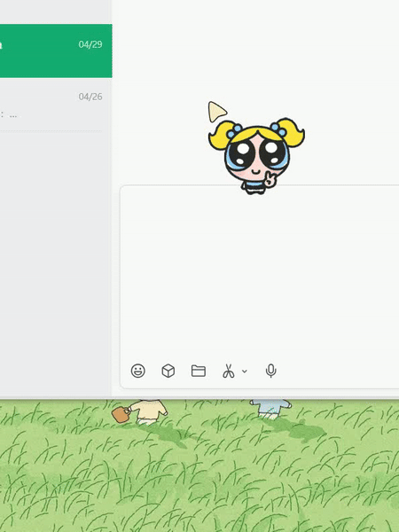The image size is (399, 532).
Task: Click the 04/26 date label
Action: [90, 97]
